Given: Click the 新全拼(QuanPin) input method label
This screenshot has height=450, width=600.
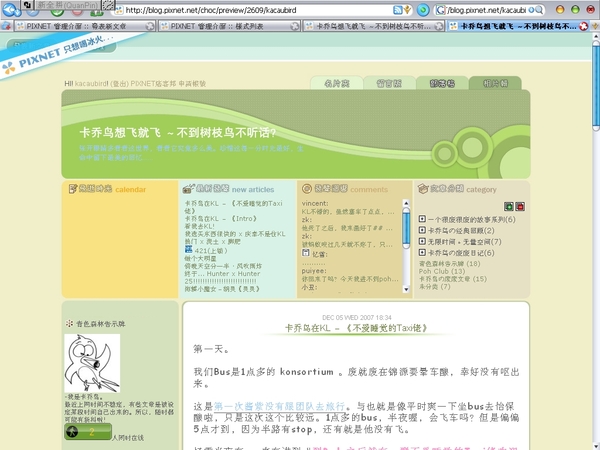Looking at the screenshot, I should point(67,5).
